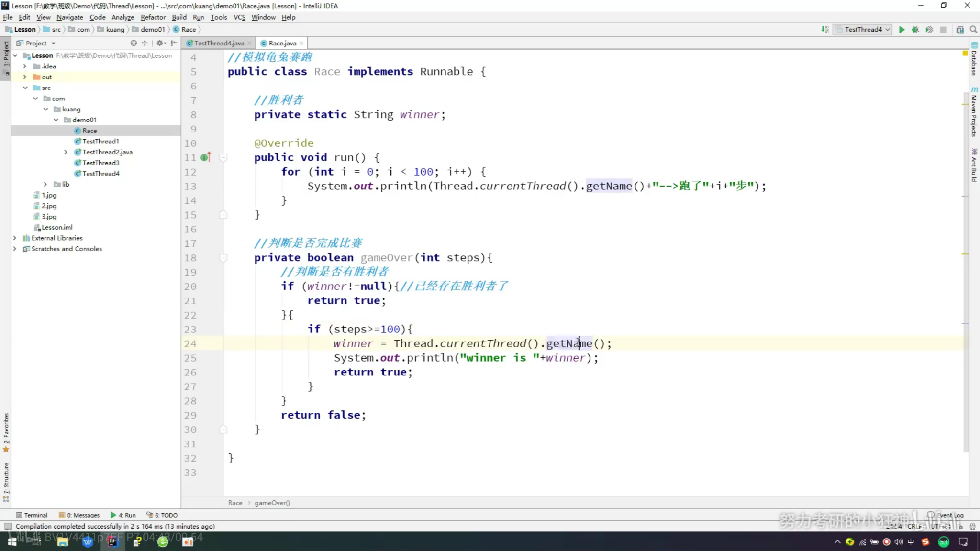Screen dimensions: 980x551
Task: Run TestThread4 with coverage
Action: pos(929,30)
